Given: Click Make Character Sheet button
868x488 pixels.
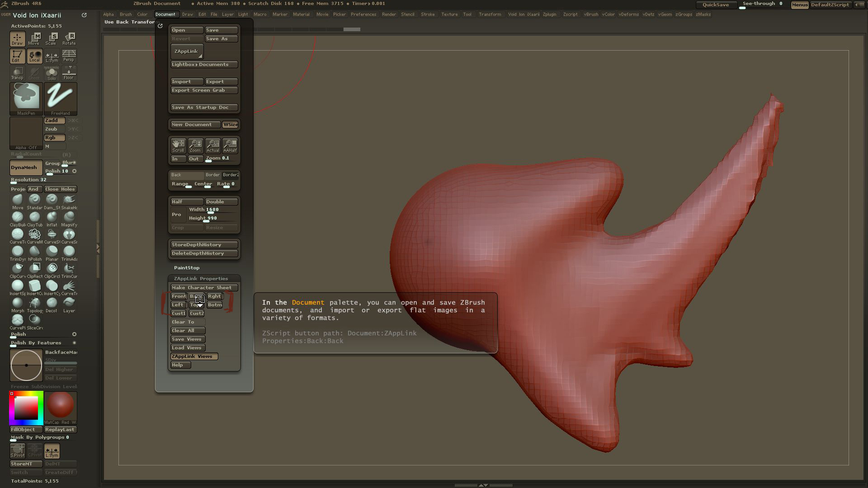Looking at the screenshot, I should 204,288.
